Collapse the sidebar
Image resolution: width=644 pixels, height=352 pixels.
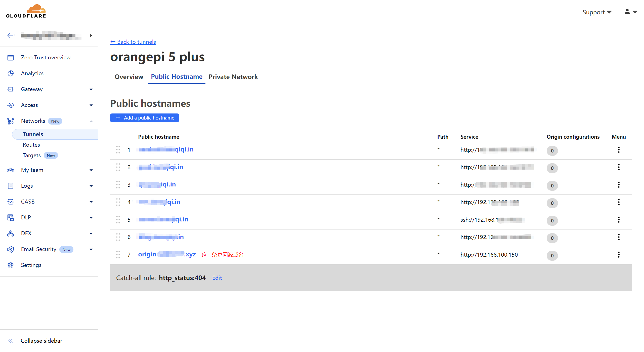41,341
